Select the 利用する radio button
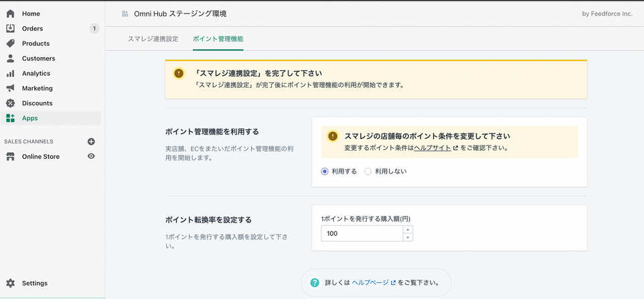Screen dimensions: 644x299 (325, 171)
